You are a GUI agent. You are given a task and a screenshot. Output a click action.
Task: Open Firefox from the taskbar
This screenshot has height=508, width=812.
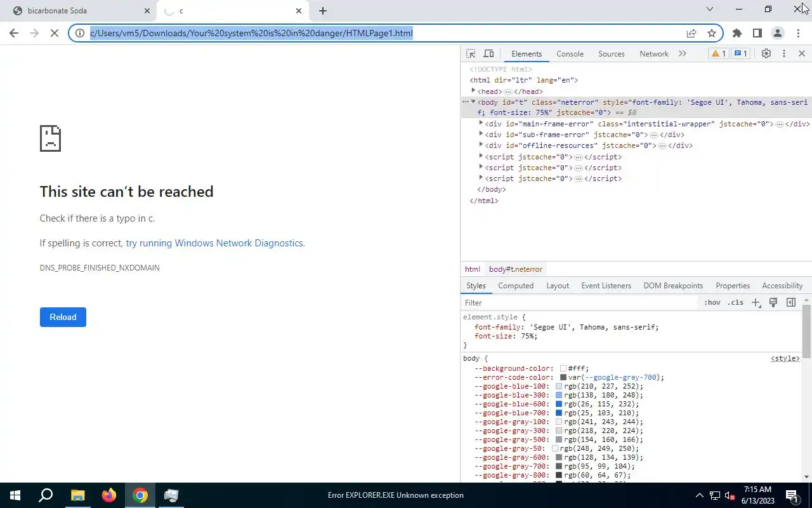(109, 495)
